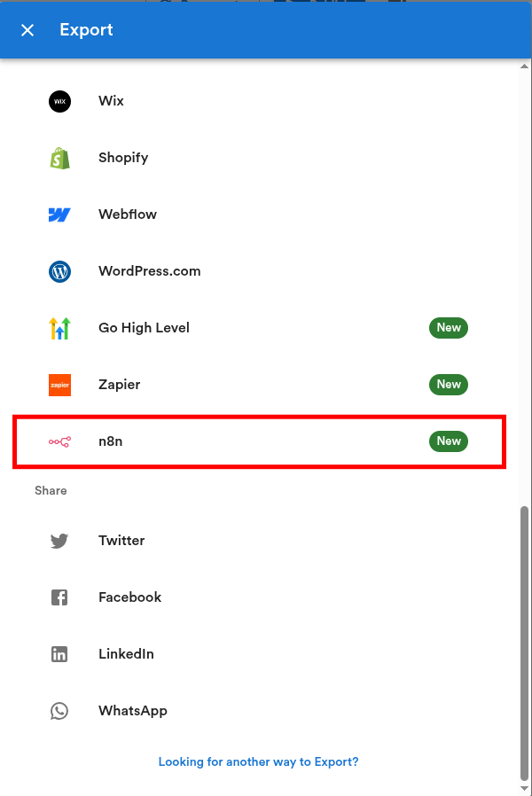The height and width of the screenshot is (796, 532).
Task: Choose the Webflow export entry
Action: click(260, 215)
